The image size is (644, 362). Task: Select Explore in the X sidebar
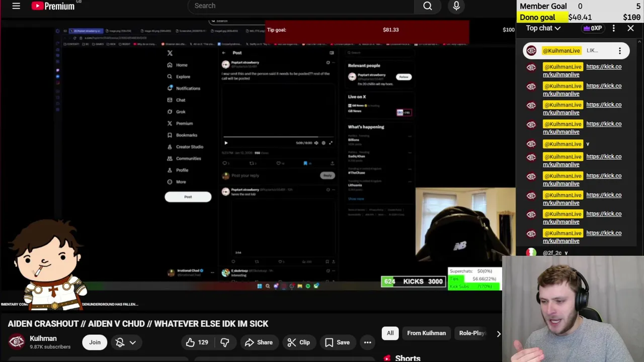point(179,76)
